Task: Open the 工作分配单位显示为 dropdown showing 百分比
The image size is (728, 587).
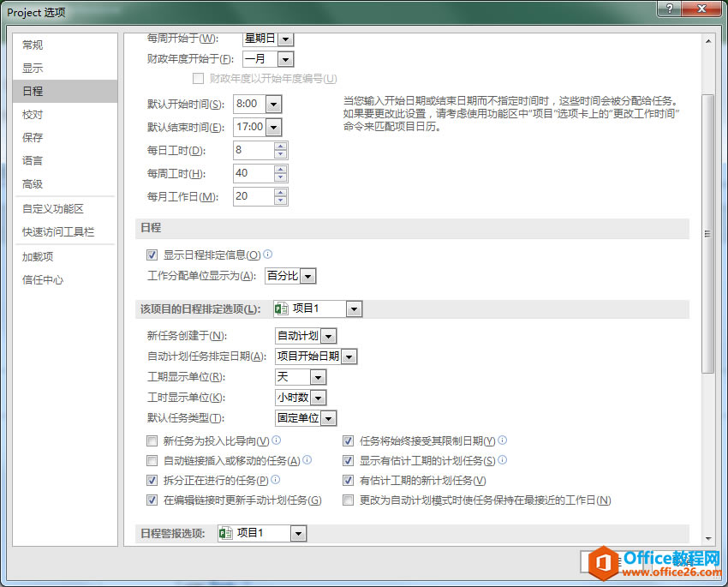Action: (x=307, y=275)
